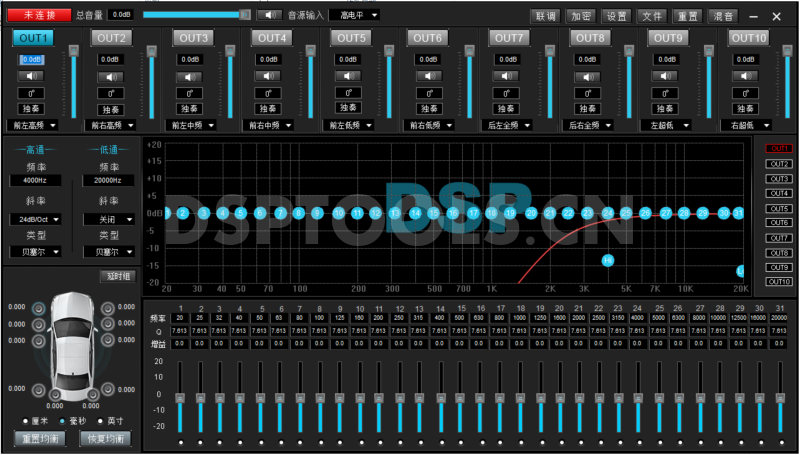The height and width of the screenshot is (455, 800).
Task: Choose the 毫秒 (millisecond) unit radio button
Action: (x=61, y=421)
